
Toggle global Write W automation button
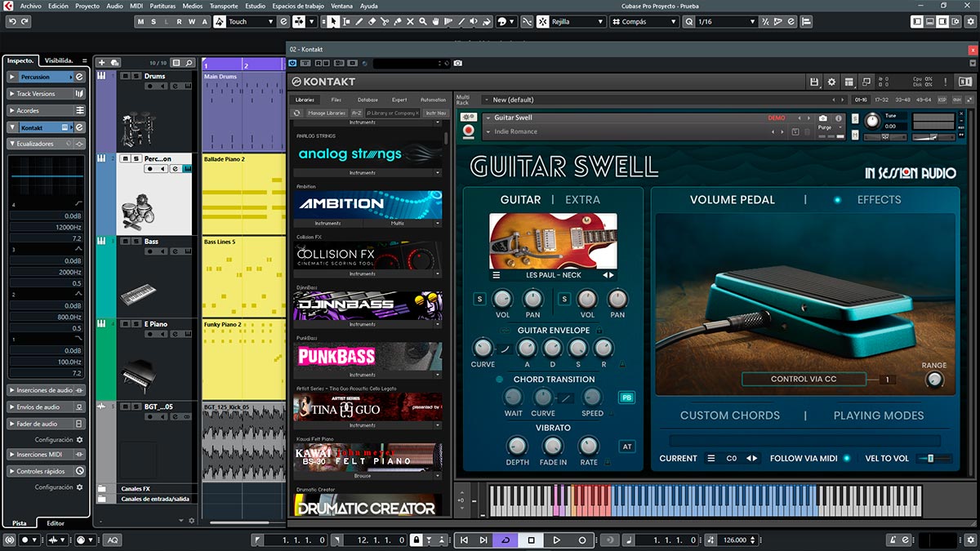pos(191,21)
